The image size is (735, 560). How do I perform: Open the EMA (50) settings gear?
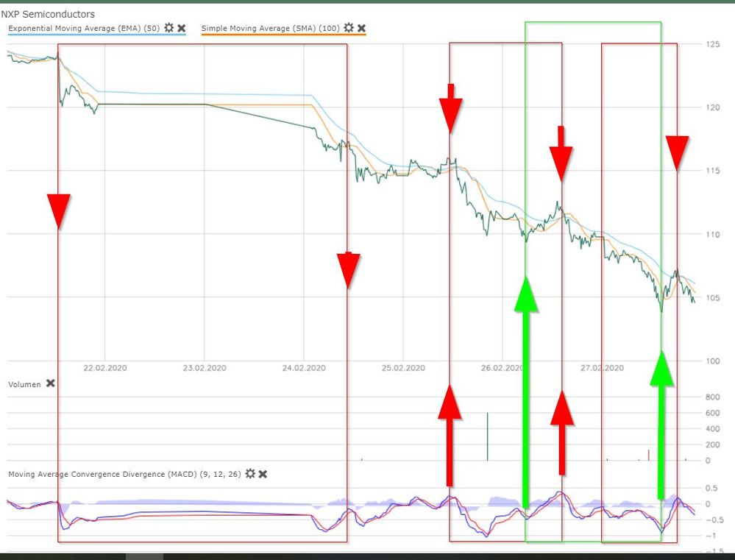pyautogui.click(x=168, y=27)
